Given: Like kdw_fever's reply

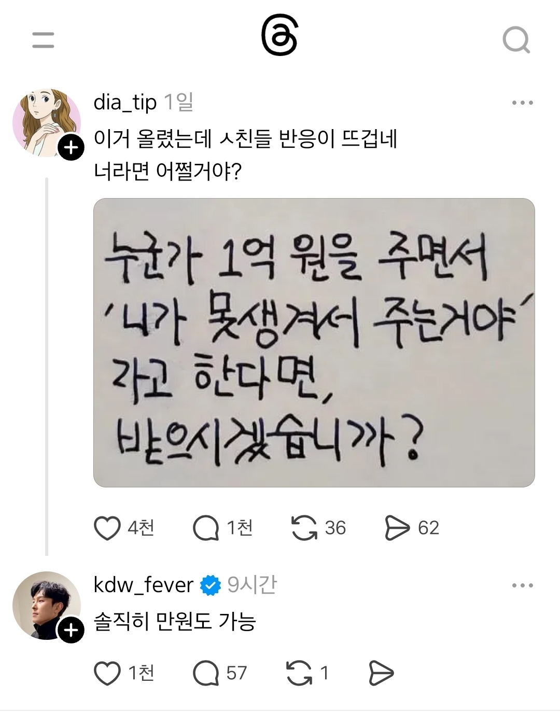Looking at the screenshot, I should [x=106, y=671].
